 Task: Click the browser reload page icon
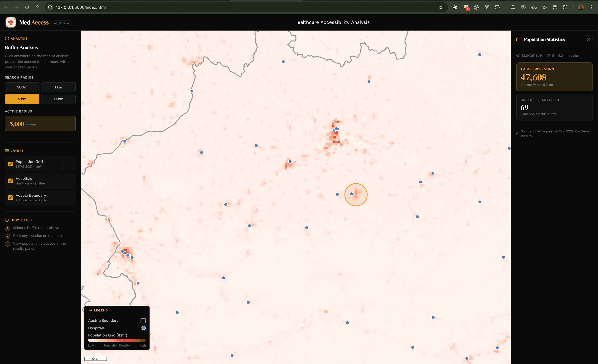[27, 7]
